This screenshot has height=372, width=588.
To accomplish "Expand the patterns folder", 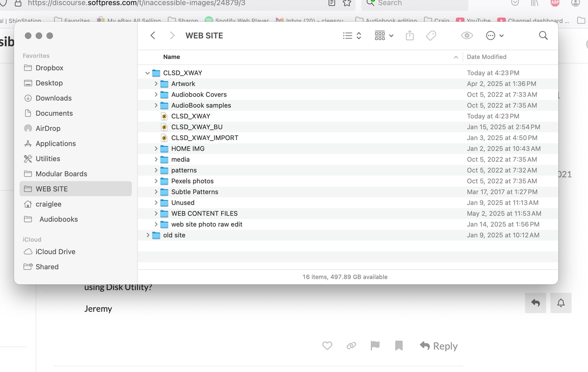I will (x=156, y=170).
